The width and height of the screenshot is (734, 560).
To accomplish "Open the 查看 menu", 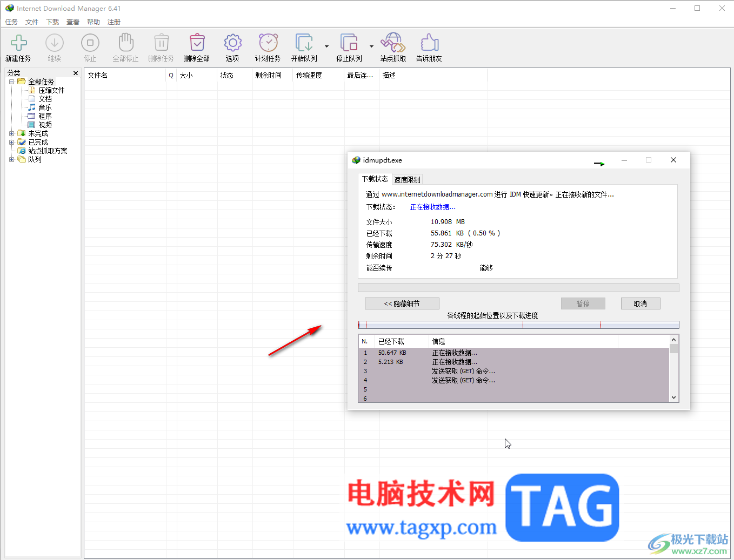I will tap(73, 22).
